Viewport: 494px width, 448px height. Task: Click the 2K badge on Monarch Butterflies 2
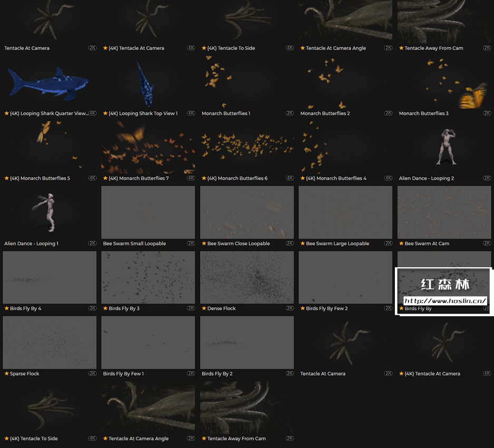click(388, 113)
